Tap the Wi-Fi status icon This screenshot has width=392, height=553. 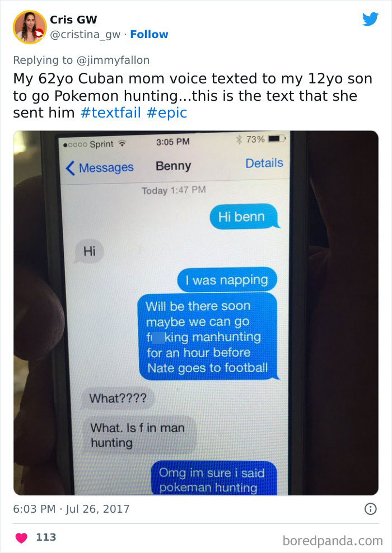[x=122, y=143]
